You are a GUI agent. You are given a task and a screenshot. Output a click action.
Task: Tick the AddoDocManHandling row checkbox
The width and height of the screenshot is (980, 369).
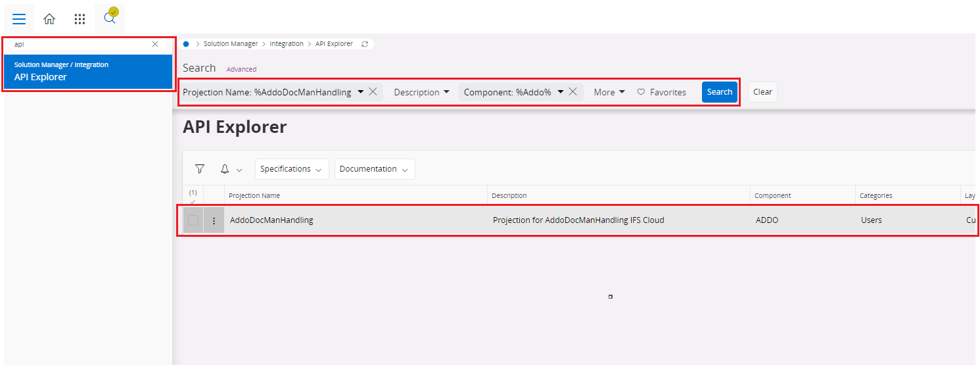click(x=193, y=220)
